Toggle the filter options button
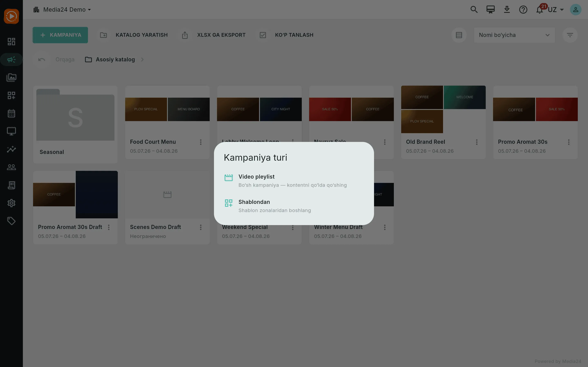Image resolution: width=588 pixels, height=367 pixels. point(570,35)
